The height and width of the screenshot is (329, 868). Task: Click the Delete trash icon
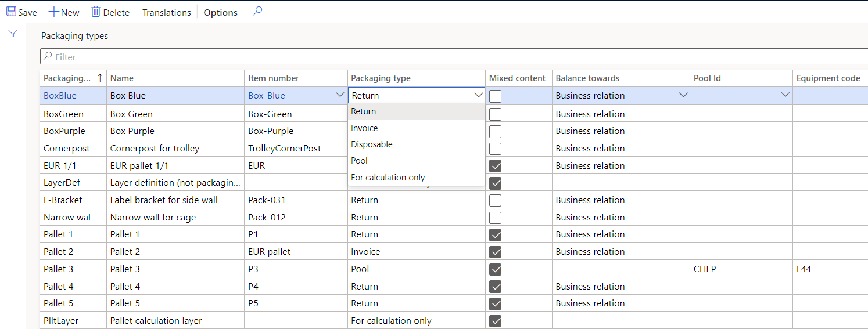pyautogui.click(x=96, y=12)
